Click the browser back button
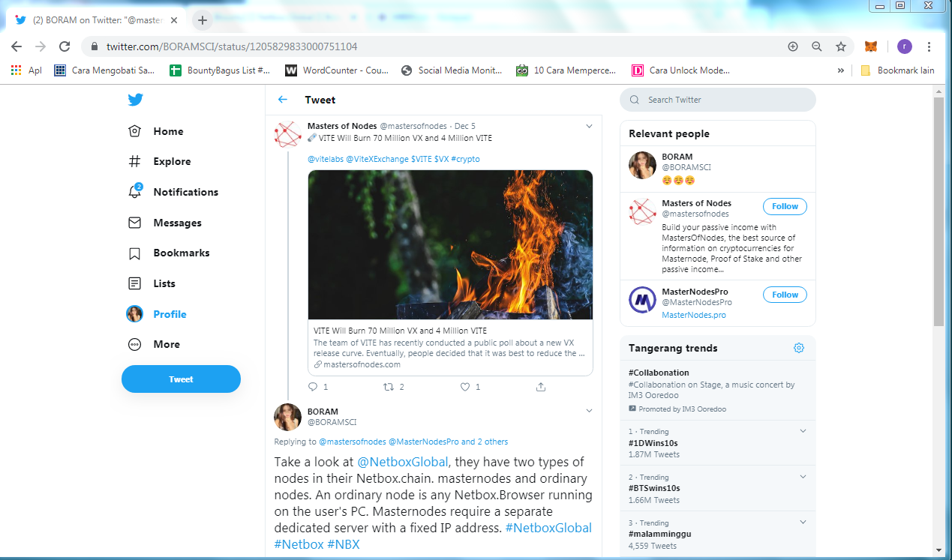The height and width of the screenshot is (560, 952). [x=17, y=46]
